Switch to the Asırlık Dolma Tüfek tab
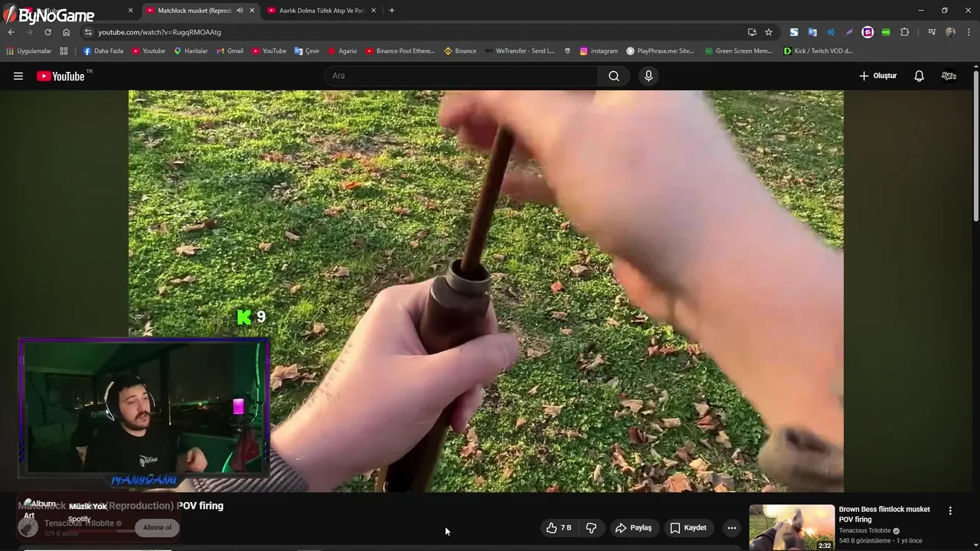The image size is (980, 551). click(x=322, y=11)
